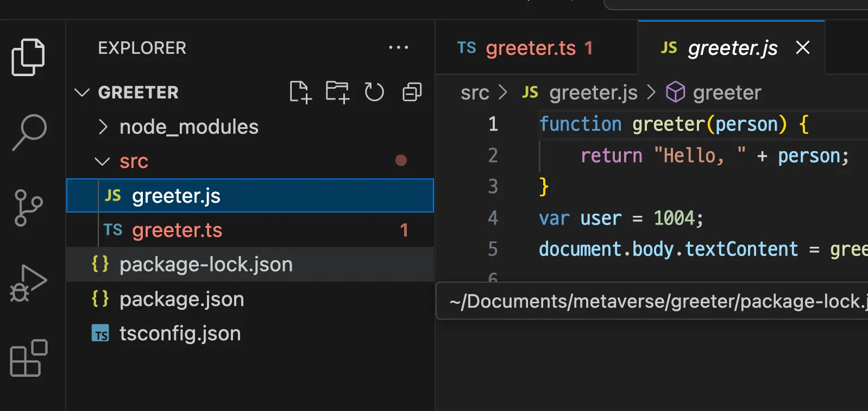
Task: Open tsconfig.json in the file tree
Action: tap(180, 334)
